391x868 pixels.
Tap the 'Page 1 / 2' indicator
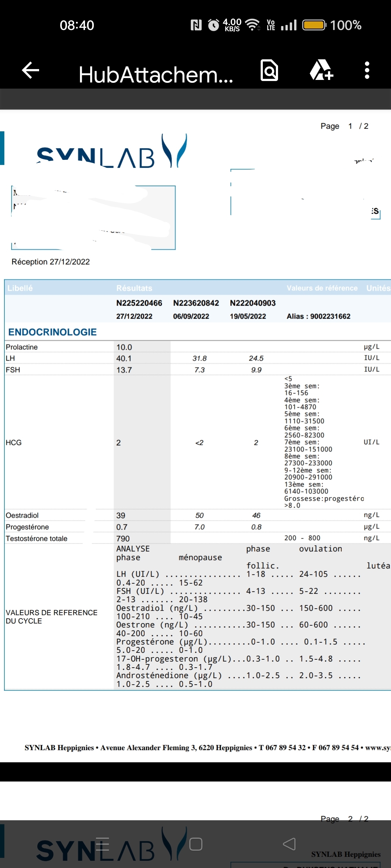(x=344, y=126)
